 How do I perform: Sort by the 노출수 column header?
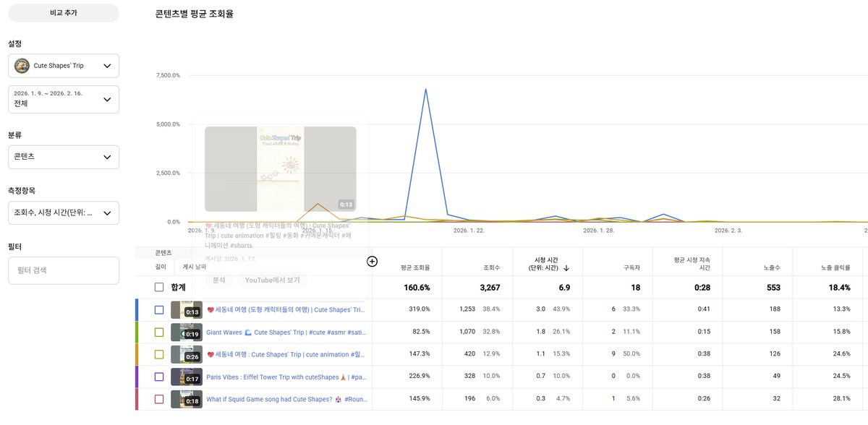tap(772, 267)
